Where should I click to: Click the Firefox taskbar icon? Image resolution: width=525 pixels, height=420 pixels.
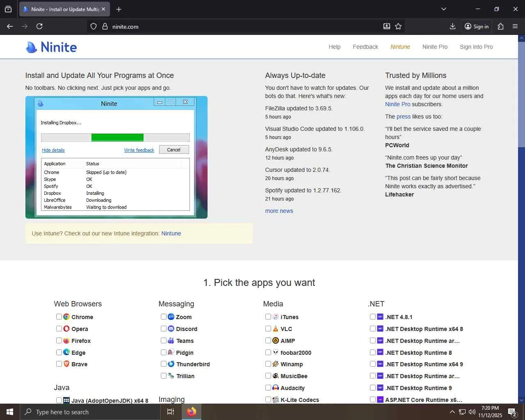pos(192,412)
